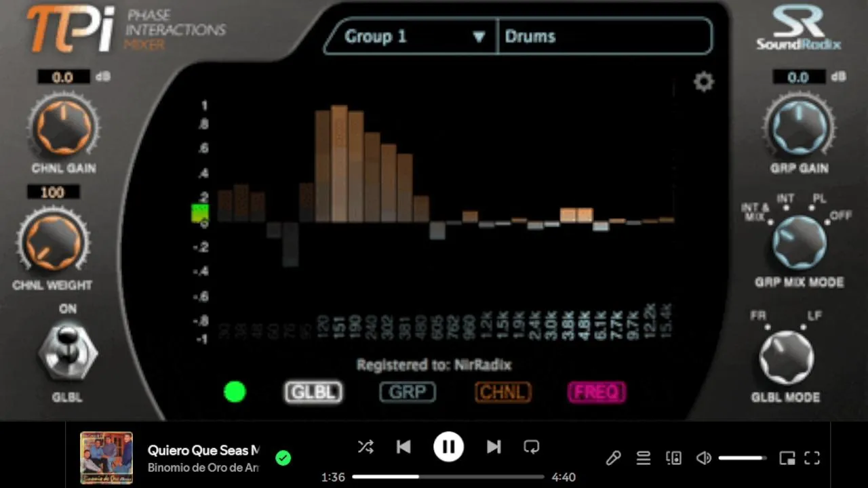Select the CHNL view button
Image resolution: width=868 pixels, height=488 pixels.
point(502,392)
